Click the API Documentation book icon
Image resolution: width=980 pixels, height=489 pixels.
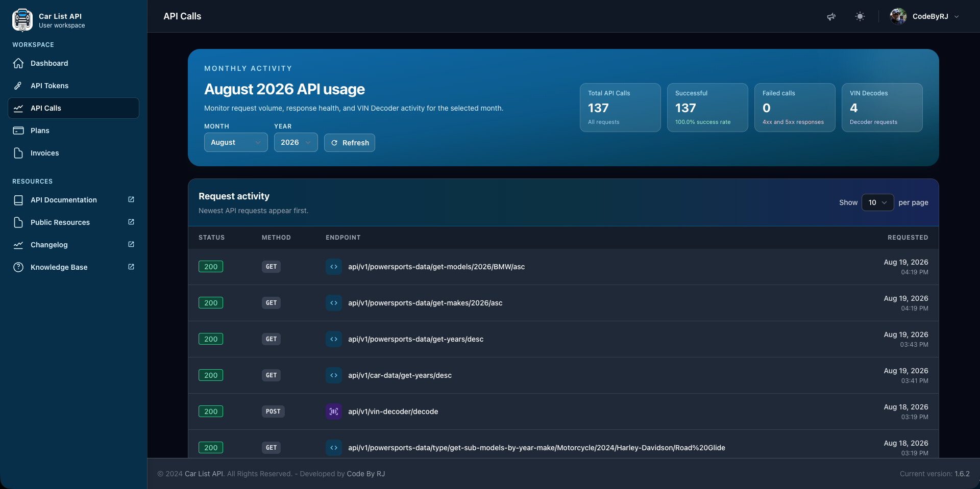(x=18, y=200)
